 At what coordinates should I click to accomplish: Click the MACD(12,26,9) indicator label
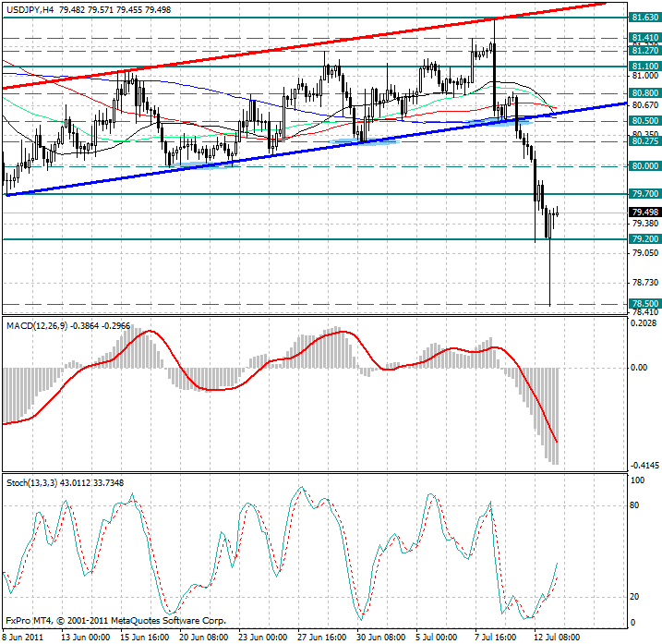coord(38,326)
